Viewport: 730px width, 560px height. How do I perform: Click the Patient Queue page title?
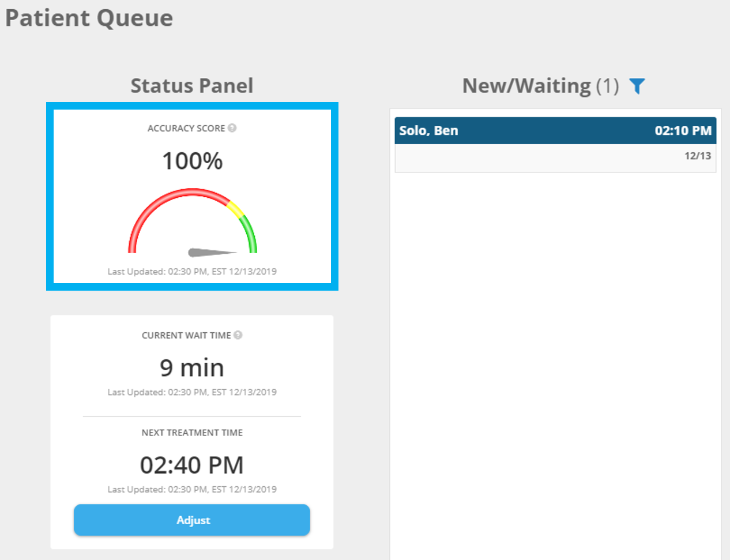(x=89, y=18)
